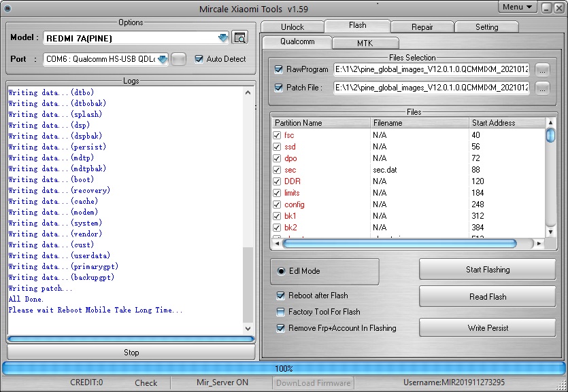The image size is (568, 392).
Task: Click the 100% progress bar
Action: (x=284, y=368)
